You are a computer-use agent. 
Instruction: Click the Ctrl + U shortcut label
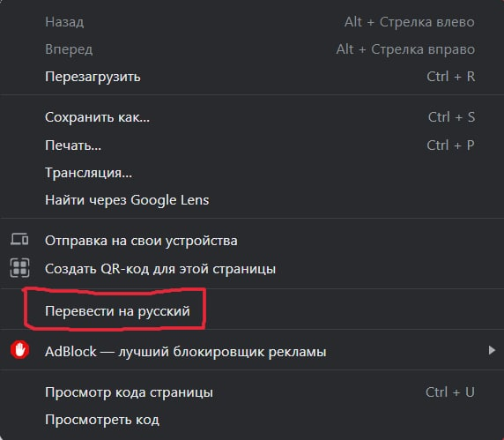(x=450, y=392)
